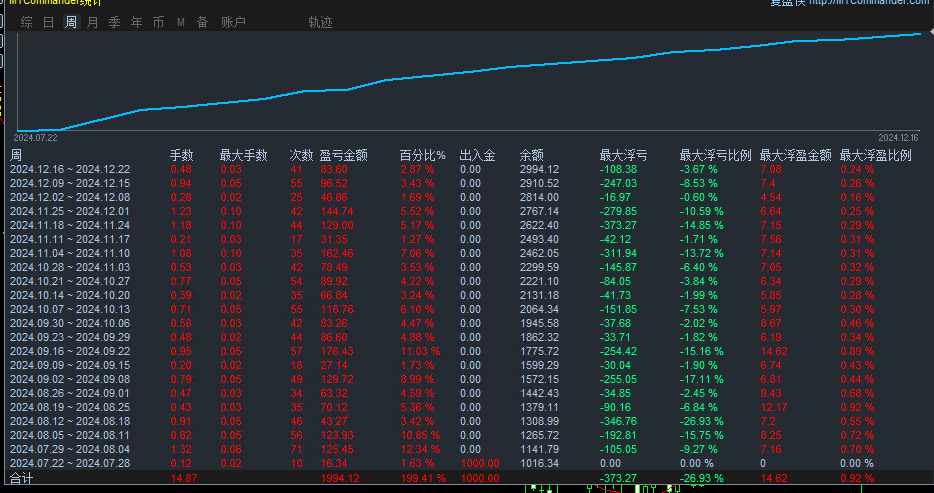
Task: Click percentage 12.34 % cell
Action: click(x=420, y=449)
